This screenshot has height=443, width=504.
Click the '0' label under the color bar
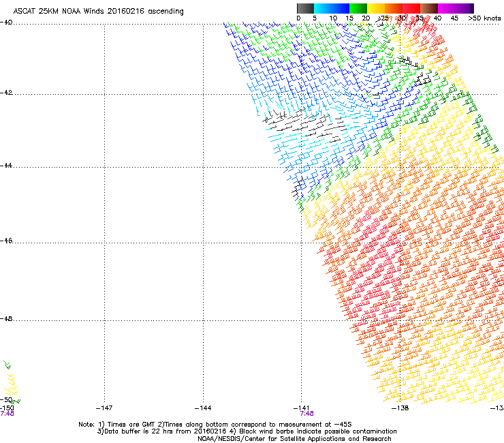[x=298, y=18]
